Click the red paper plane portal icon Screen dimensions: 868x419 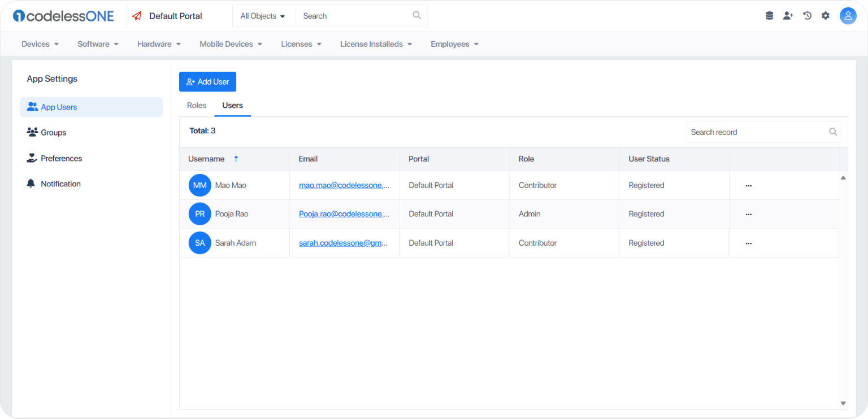click(x=137, y=16)
